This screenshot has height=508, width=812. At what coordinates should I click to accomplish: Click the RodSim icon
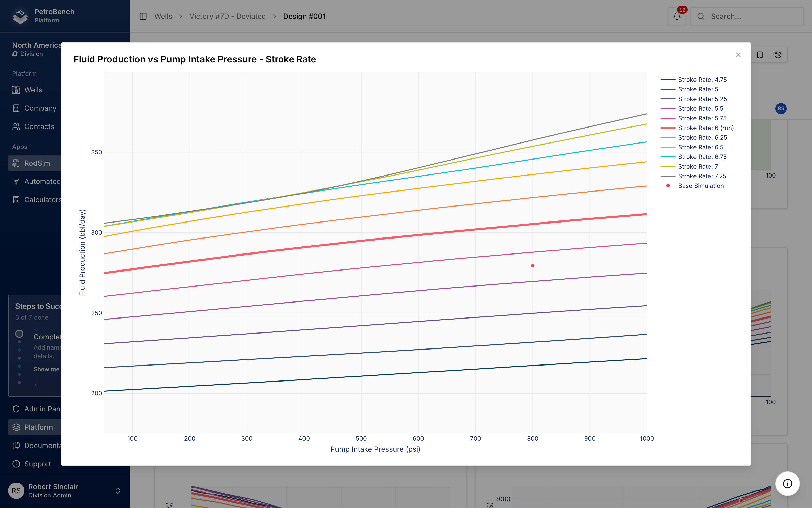(x=16, y=163)
